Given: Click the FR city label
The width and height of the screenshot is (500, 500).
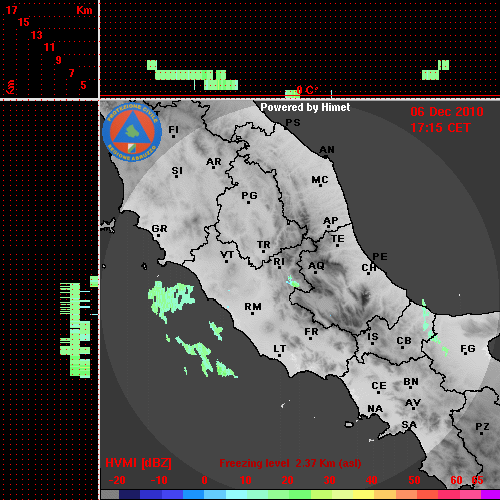Looking at the screenshot, I should coord(311,332).
